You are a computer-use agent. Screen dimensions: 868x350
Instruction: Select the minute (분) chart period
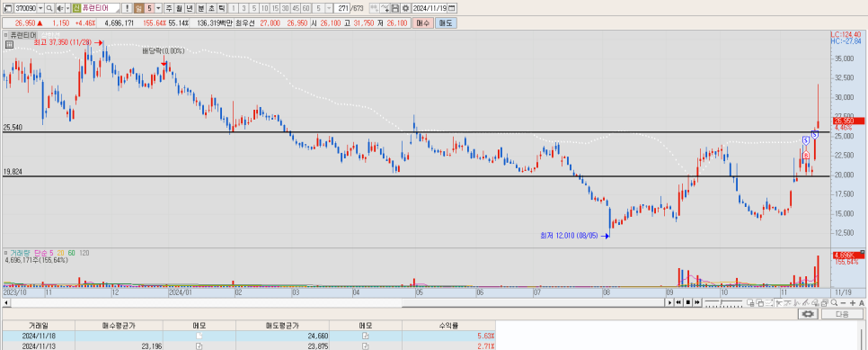(201, 8)
